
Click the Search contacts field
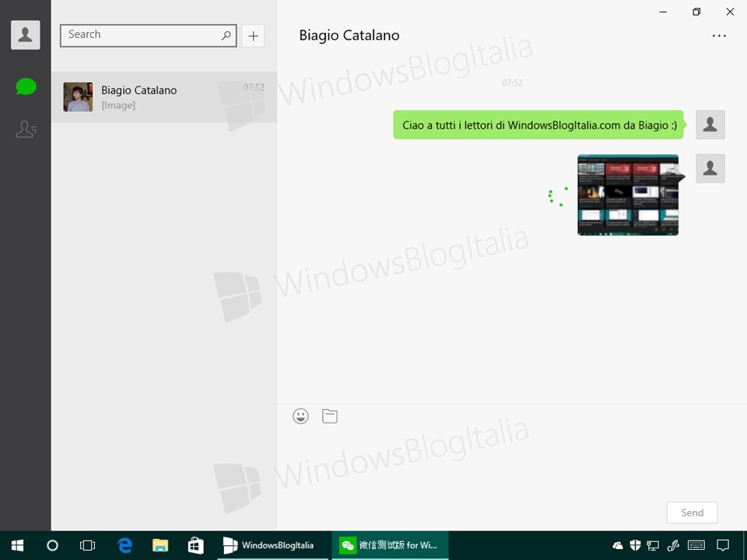click(148, 35)
